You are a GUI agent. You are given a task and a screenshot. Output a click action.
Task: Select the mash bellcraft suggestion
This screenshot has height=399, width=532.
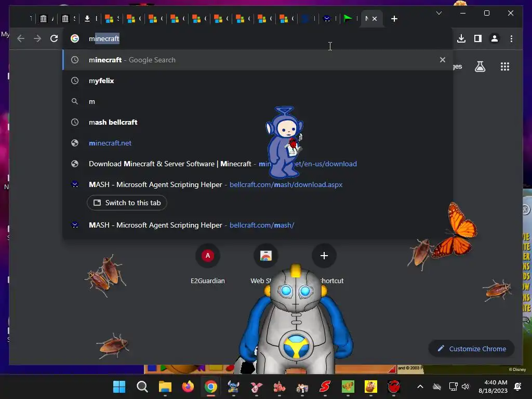tap(258, 122)
